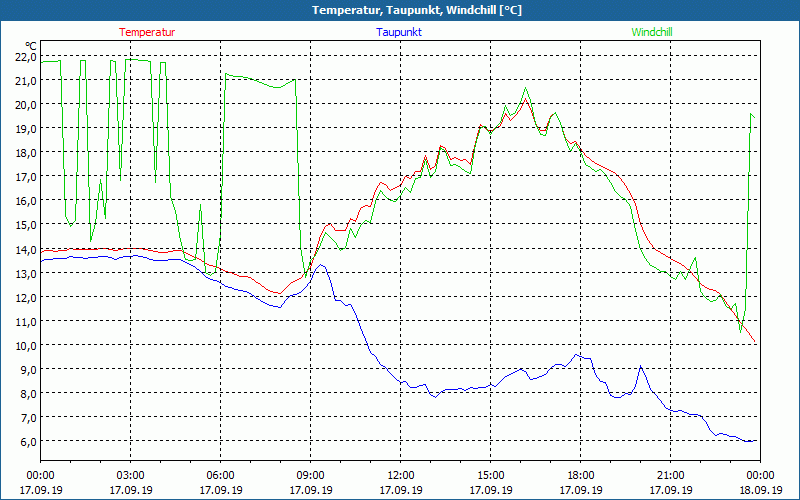Click the 13,0 y-axis value
This screenshot has height=500, width=800.
26,273
